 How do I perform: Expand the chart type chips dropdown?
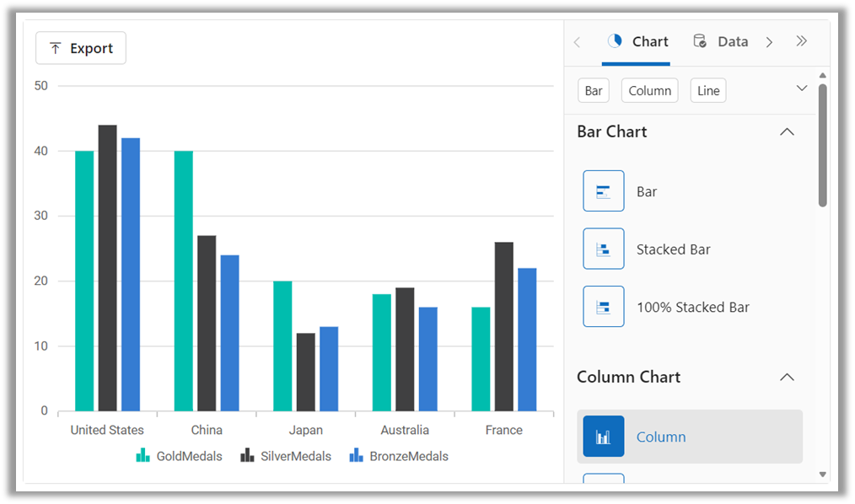tap(802, 88)
